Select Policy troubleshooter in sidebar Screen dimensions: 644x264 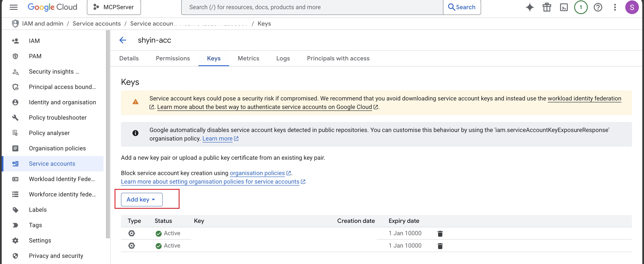(57, 118)
